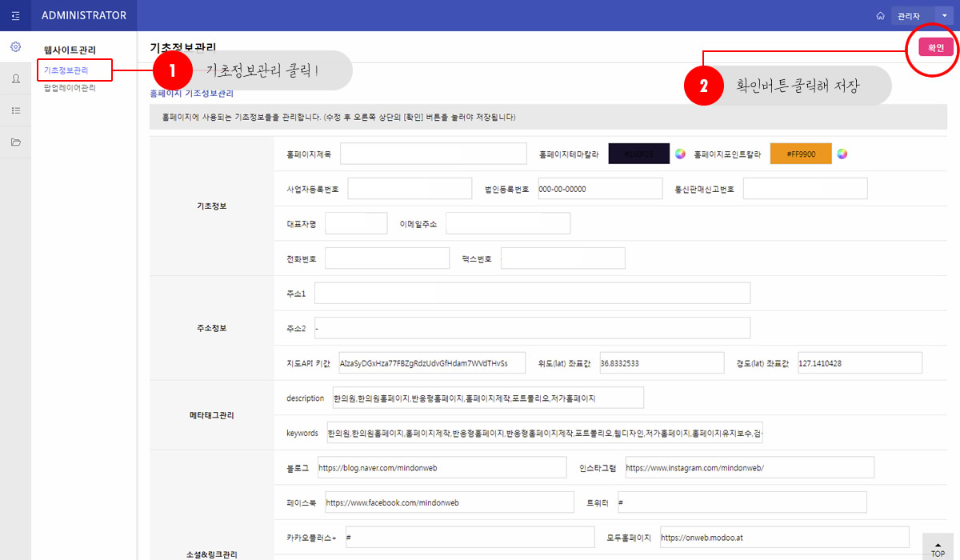This screenshot has height=560, width=960.
Task: Click the ADMINISTRATOR header title
Action: coord(84,15)
